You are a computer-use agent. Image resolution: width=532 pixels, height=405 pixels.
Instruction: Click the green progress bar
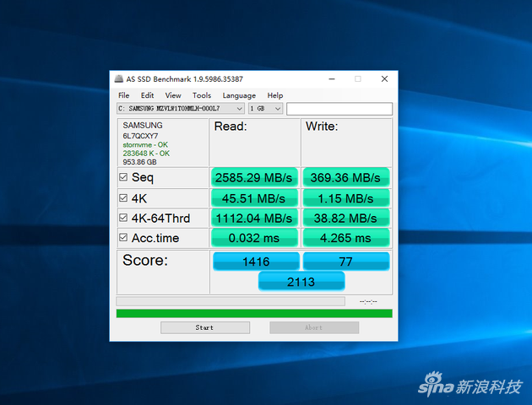(x=254, y=314)
